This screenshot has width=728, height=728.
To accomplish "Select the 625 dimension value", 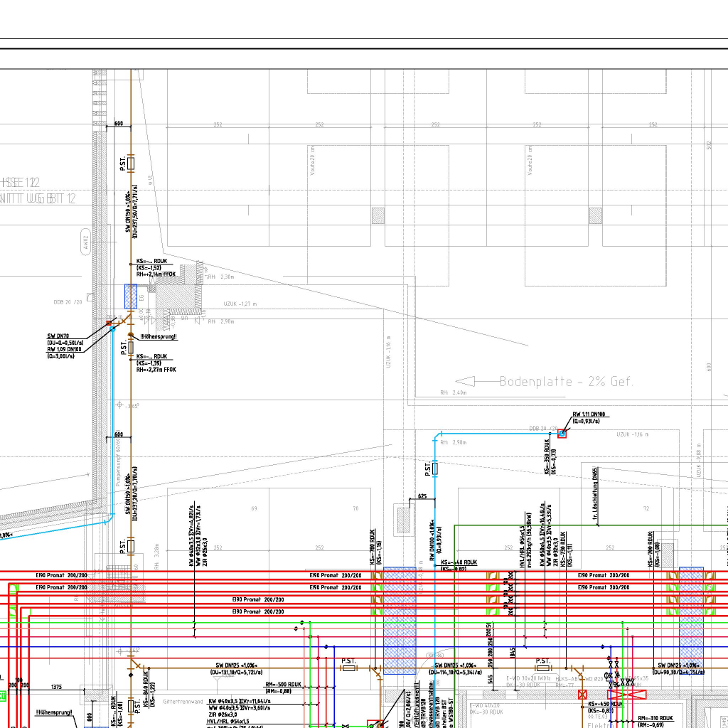I will tap(422, 496).
